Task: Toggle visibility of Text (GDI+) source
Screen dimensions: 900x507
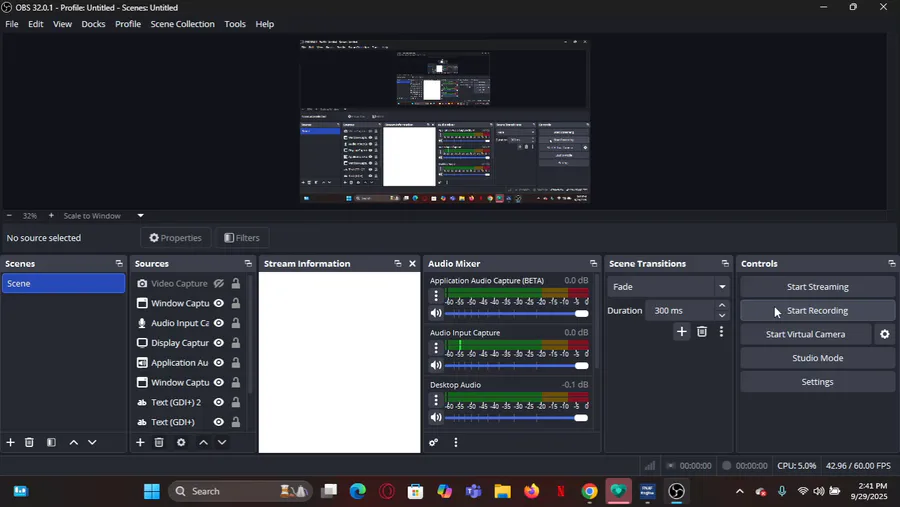Action: 219,422
